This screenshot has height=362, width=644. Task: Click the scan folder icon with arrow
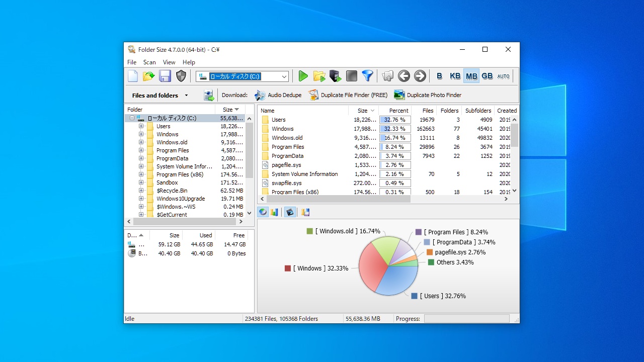pyautogui.click(x=319, y=76)
